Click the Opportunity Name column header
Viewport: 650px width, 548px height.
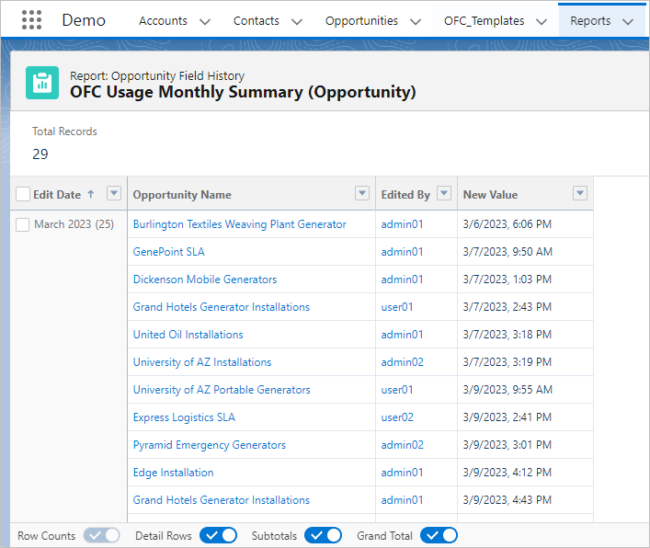point(182,194)
